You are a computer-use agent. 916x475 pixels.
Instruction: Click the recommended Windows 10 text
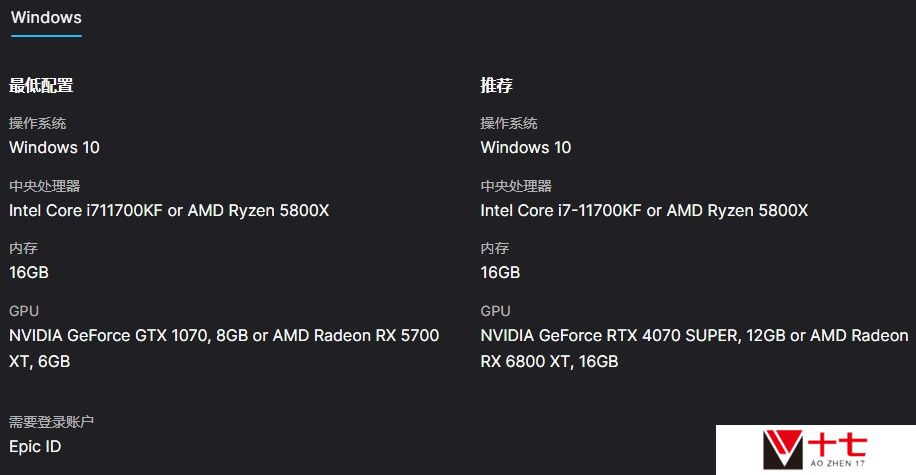click(526, 147)
